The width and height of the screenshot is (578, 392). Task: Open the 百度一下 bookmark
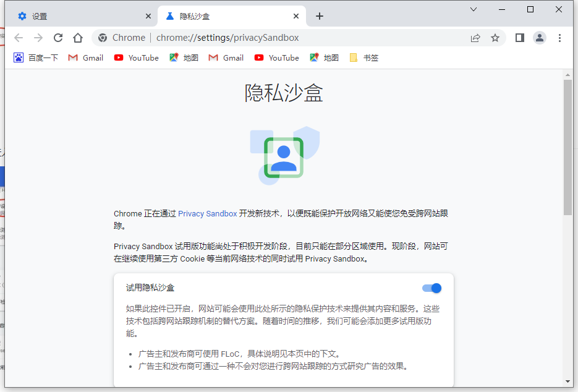pyautogui.click(x=36, y=58)
